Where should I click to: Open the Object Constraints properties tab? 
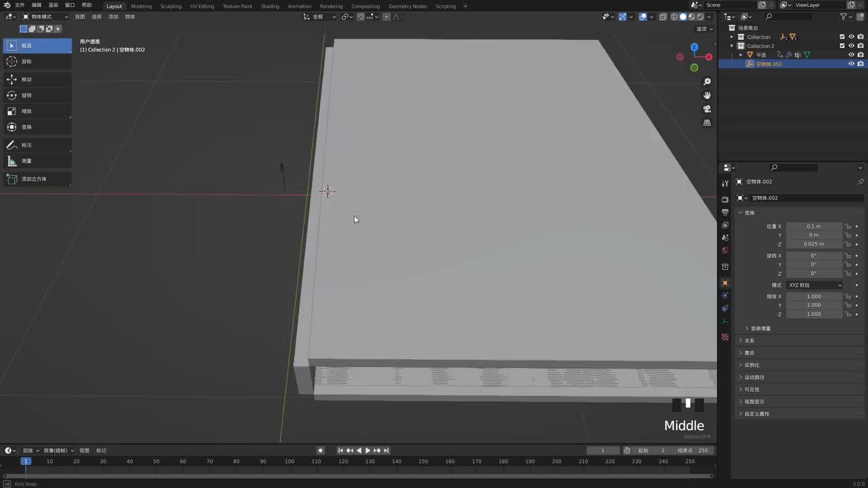point(725,308)
